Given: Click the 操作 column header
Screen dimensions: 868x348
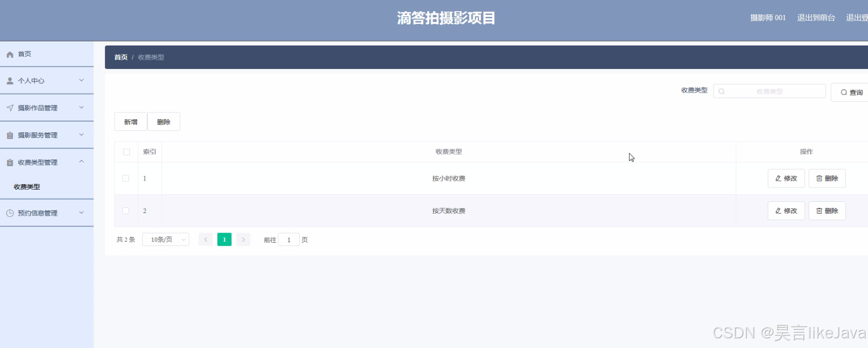Looking at the screenshot, I should coord(806,152).
